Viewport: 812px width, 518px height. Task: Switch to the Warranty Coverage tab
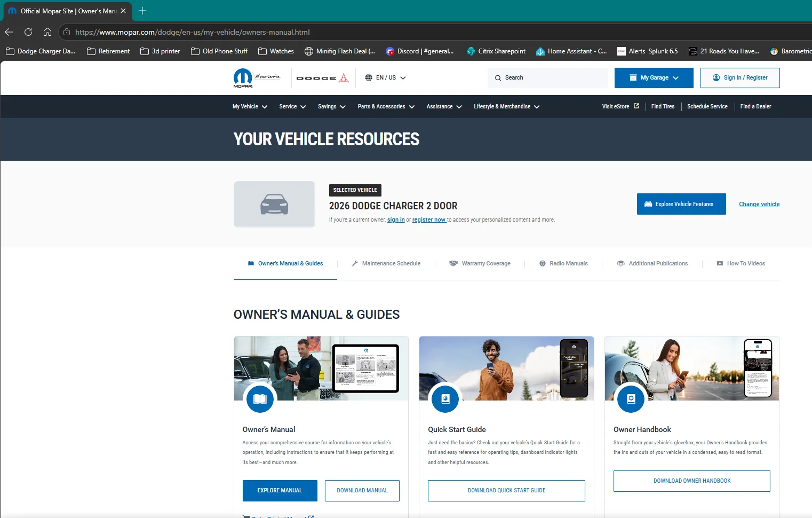pos(480,263)
